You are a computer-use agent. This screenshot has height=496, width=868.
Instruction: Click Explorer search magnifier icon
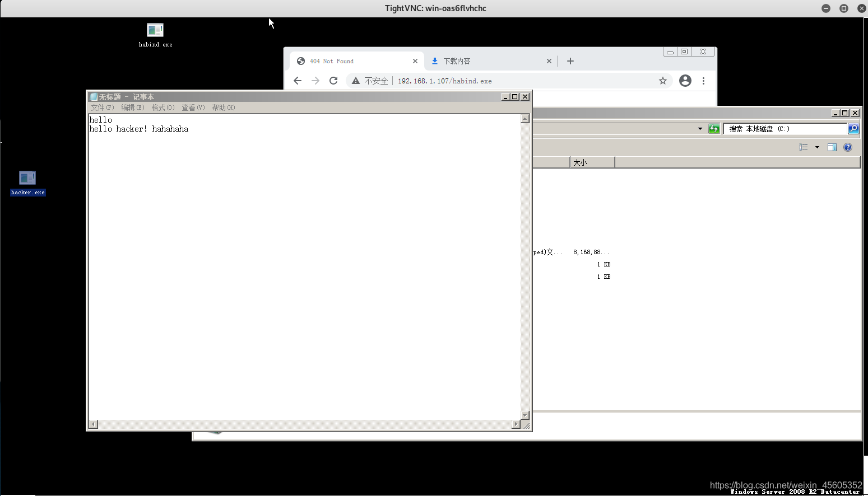853,129
